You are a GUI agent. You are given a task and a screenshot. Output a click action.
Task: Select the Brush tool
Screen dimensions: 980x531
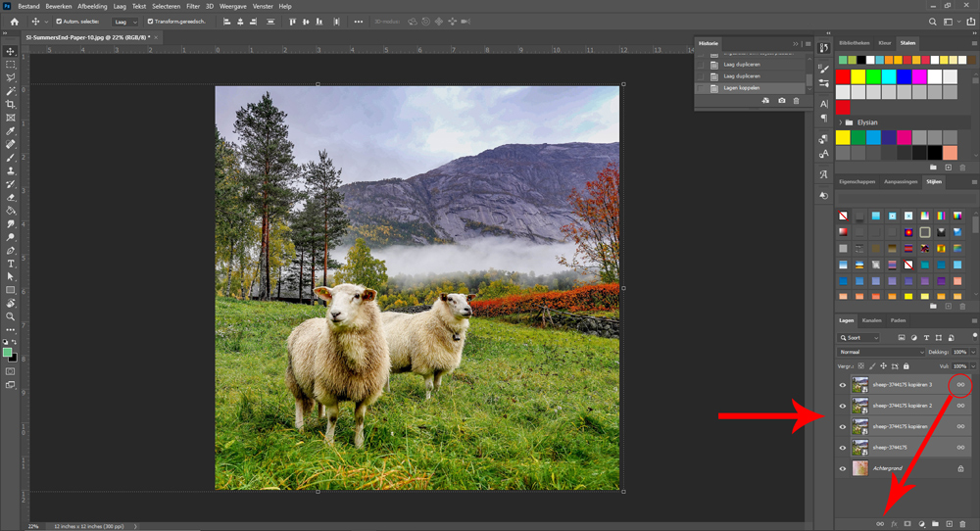[x=11, y=158]
